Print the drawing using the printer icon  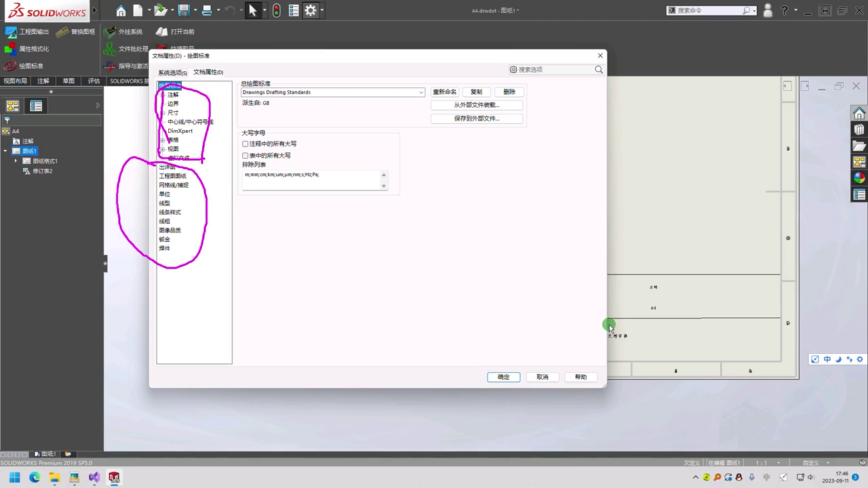[x=207, y=11]
